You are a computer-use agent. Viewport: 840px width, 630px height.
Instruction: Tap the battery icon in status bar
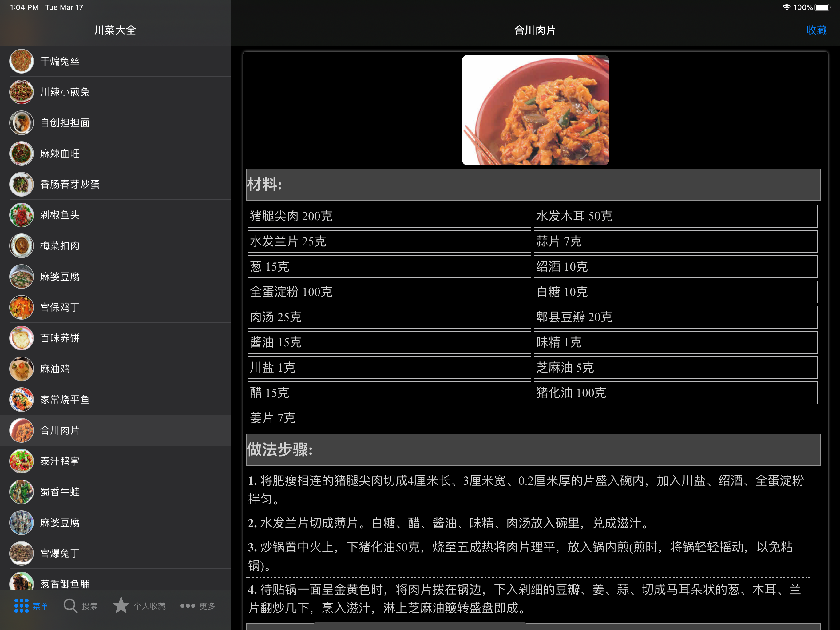coord(822,7)
